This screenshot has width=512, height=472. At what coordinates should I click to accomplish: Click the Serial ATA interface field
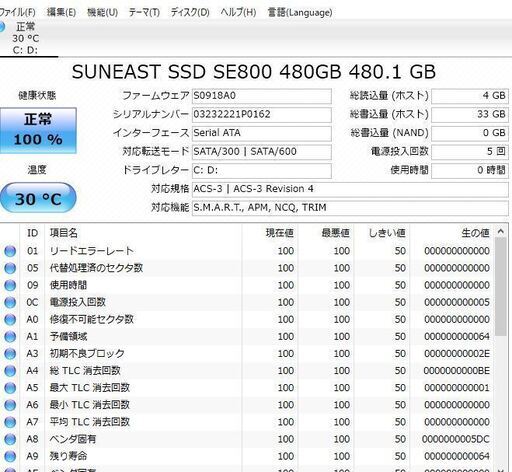[262, 133]
